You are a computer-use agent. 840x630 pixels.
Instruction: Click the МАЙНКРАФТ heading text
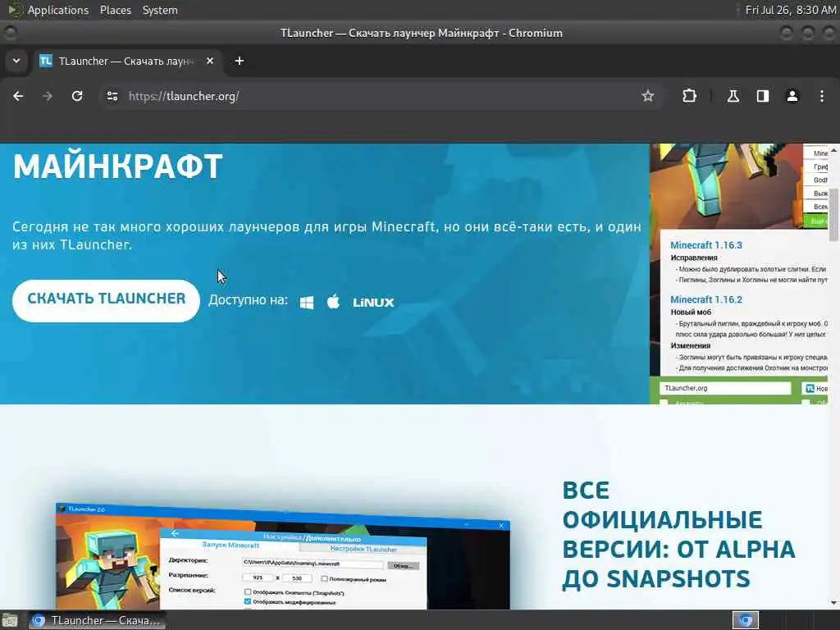118,167
